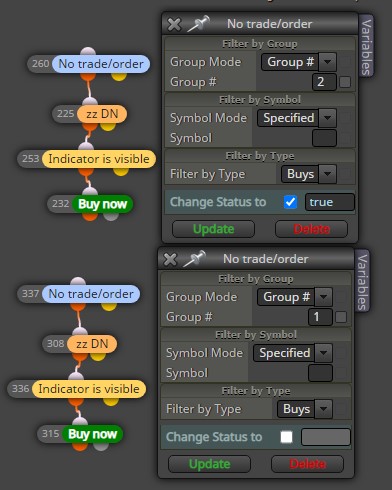Click Group # field with value 1
This screenshot has width=392, height=490.
320,317
